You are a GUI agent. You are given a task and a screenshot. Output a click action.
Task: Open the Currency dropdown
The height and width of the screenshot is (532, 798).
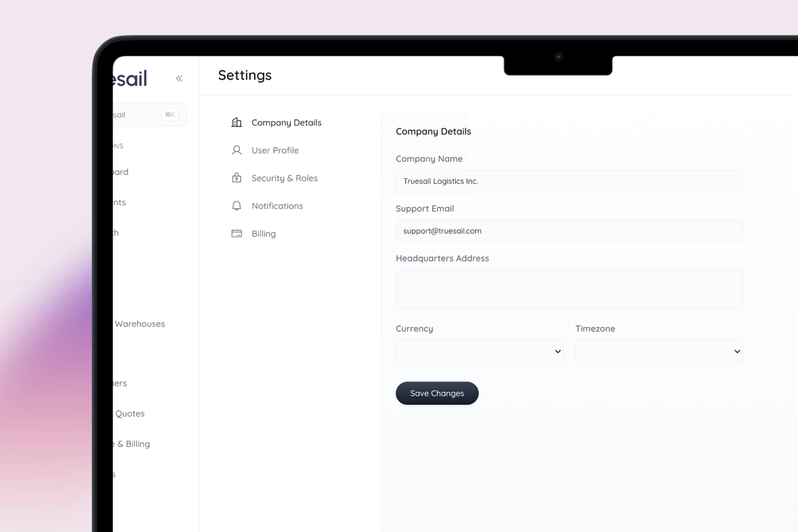point(479,352)
